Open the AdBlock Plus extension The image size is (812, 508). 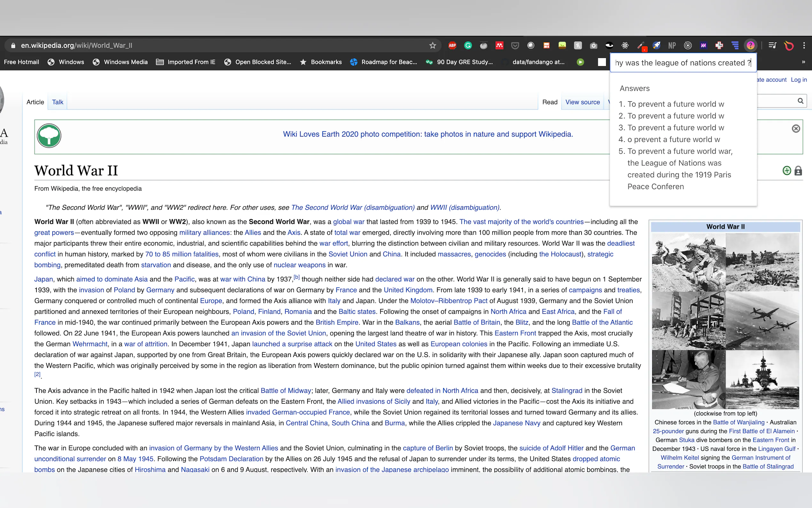[452, 45]
